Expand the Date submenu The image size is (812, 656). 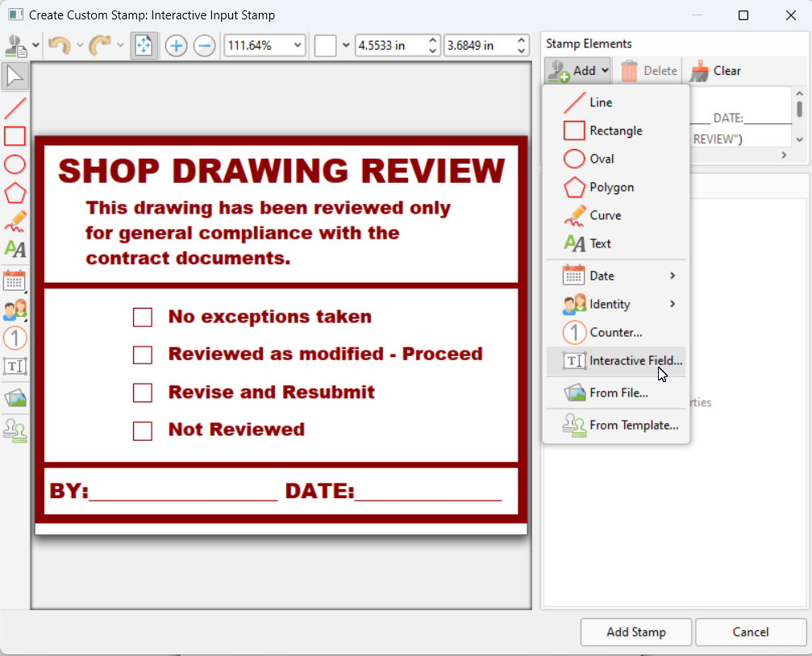[x=617, y=276]
